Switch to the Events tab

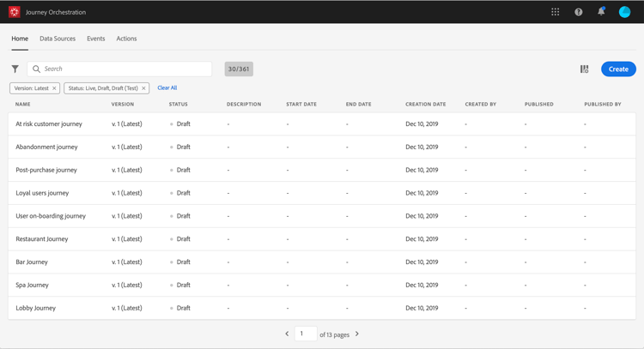tap(95, 39)
